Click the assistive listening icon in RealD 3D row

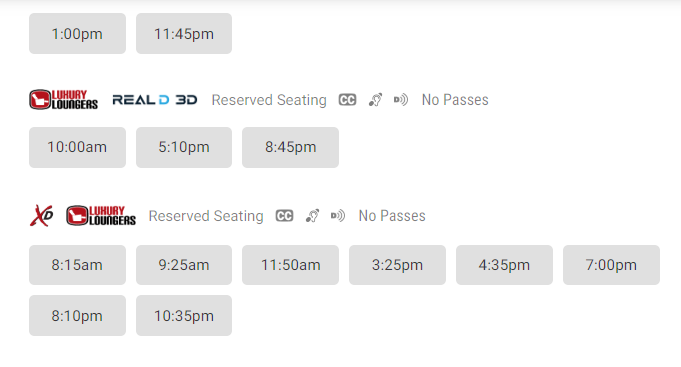(x=375, y=100)
